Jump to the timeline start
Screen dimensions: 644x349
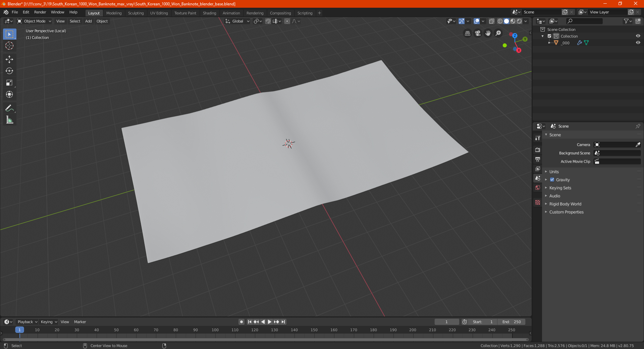click(x=250, y=322)
